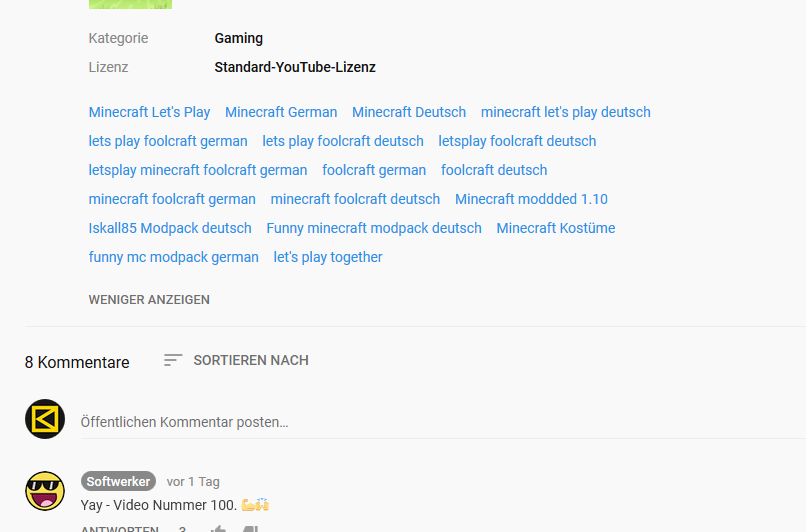Image resolution: width=806 pixels, height=532 pixels.
Task: Open the Gaming category link
Action: pos(238,38)
